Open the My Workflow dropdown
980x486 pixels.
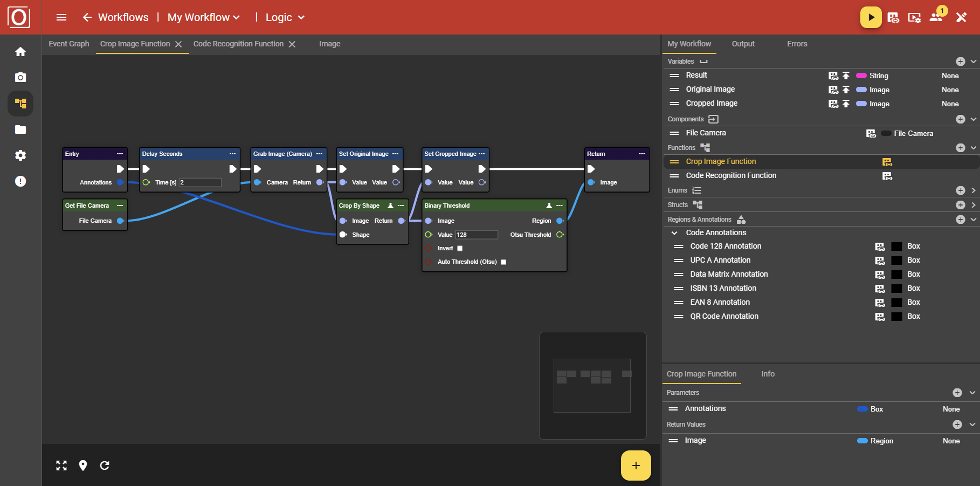click(204, 17)
